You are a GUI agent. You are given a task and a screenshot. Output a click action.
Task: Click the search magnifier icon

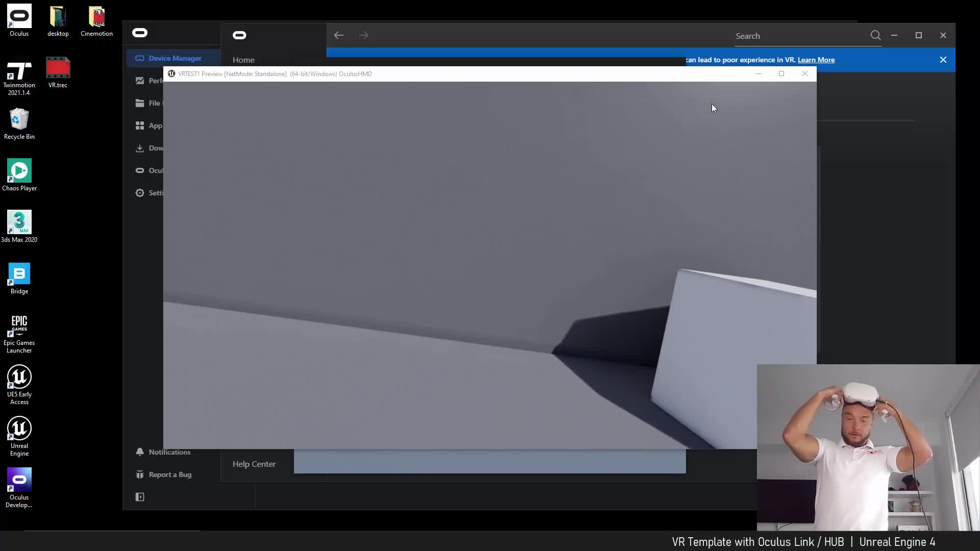click(x=875, y=35)
